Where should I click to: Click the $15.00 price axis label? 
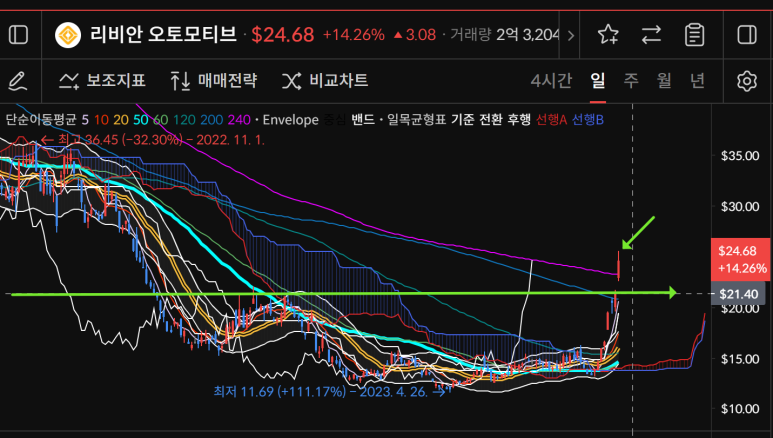point(740,359)
